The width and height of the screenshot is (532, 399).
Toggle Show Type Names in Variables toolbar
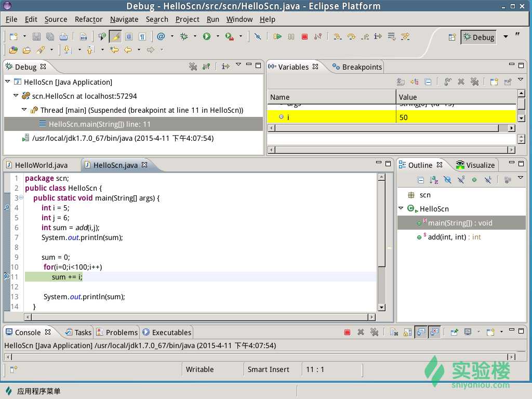click(401, 82)
